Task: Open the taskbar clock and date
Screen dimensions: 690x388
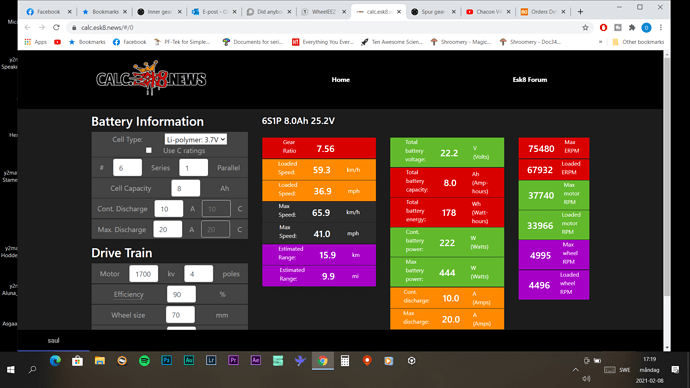Action: tap(650, 370)
